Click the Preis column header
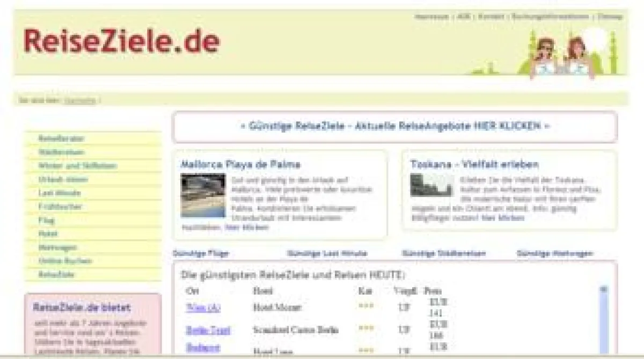 click(x=433, y=291)
